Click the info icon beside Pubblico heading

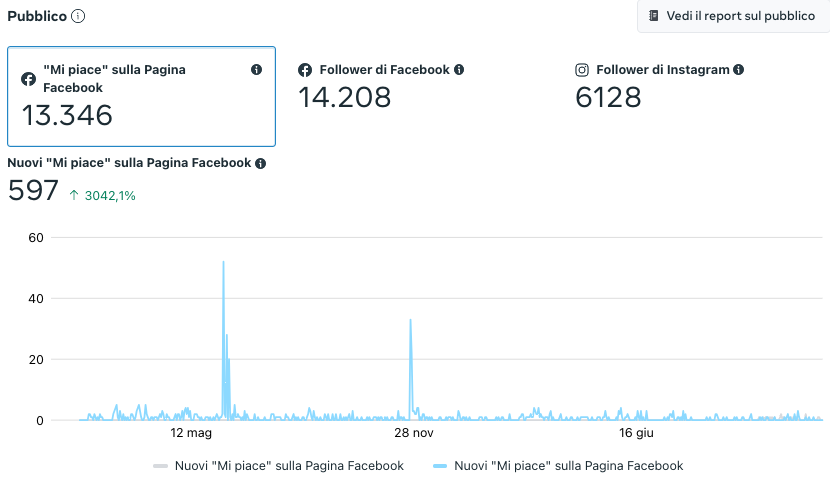[78, 16]
